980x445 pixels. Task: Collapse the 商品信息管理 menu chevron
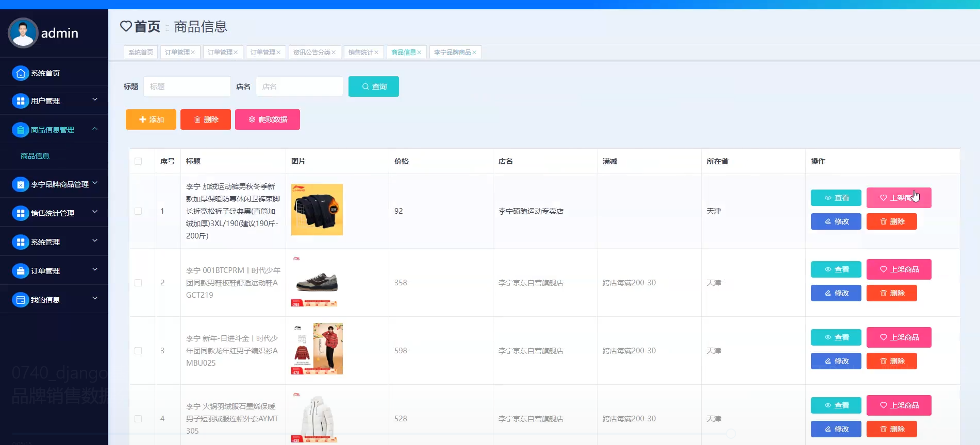95,129
